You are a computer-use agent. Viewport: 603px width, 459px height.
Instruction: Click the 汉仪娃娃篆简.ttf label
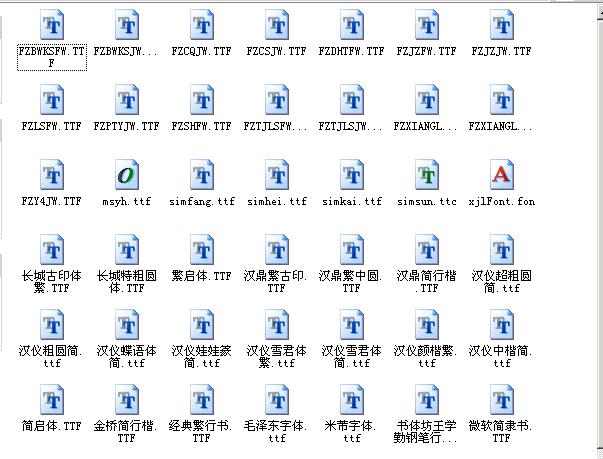pyautogui.click(x=202, y=357)
